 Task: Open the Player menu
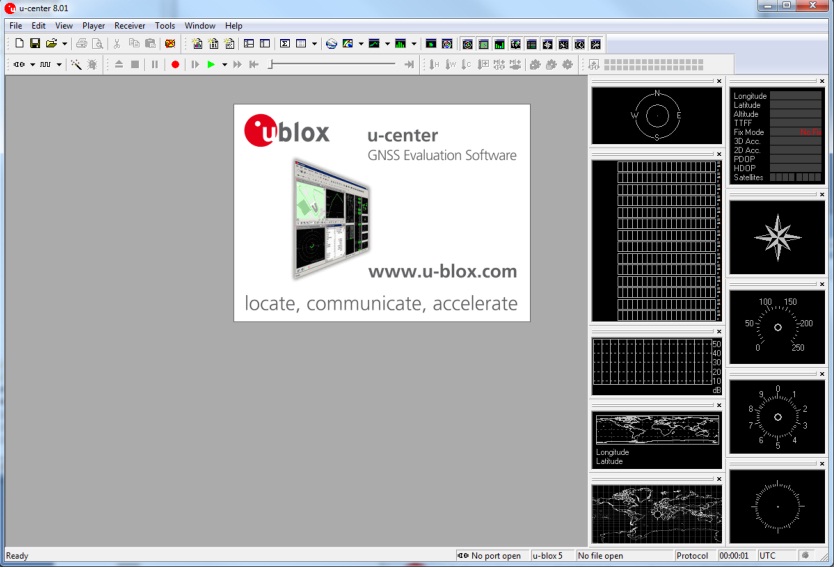tap(93, 26)
